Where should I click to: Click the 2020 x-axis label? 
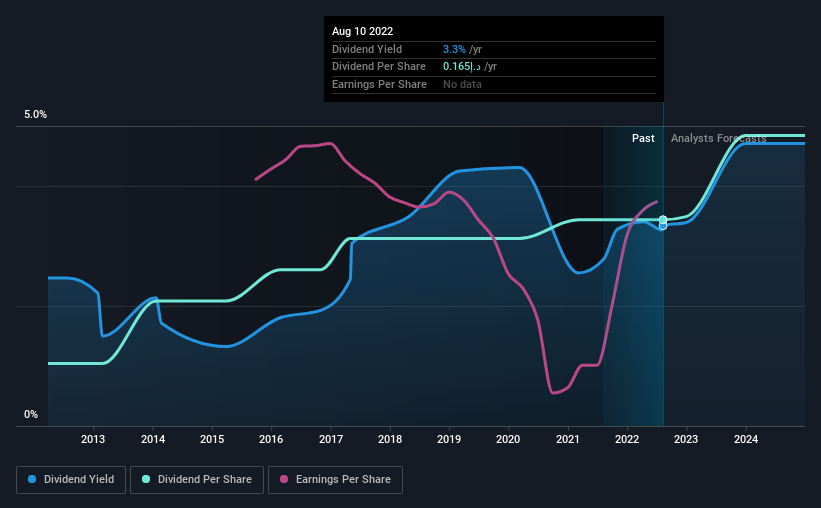click(508, 439)
